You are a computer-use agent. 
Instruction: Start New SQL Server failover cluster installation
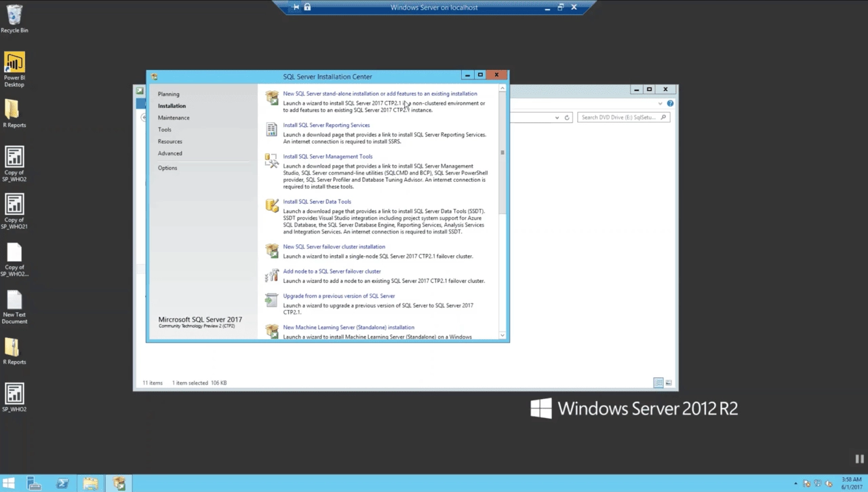334,247
